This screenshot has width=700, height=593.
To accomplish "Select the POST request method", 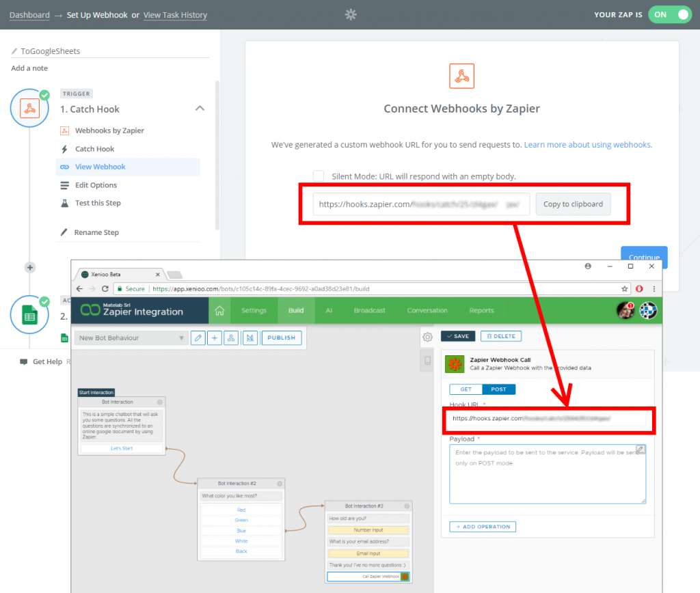I will click(498, 389).
